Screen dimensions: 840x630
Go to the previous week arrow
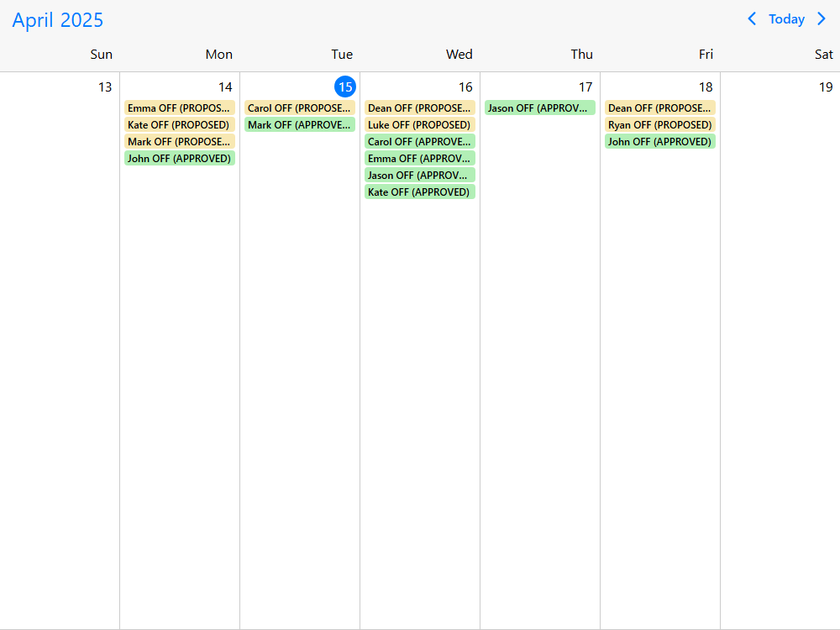(x=752, y=19)
